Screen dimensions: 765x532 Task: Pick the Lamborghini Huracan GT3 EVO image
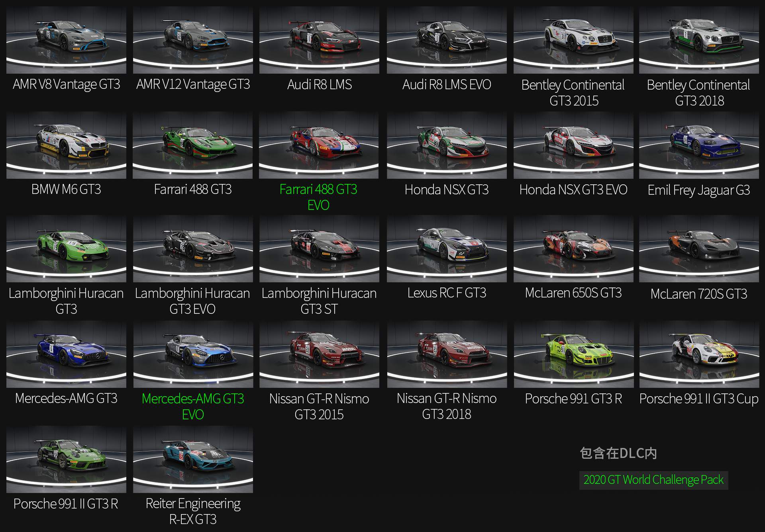click(193, 249)
